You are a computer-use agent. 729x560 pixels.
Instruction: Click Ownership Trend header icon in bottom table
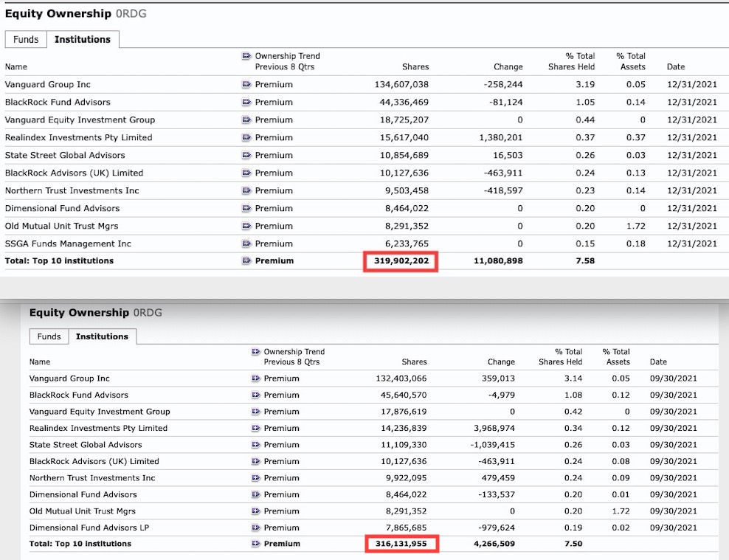pos(255,352)
